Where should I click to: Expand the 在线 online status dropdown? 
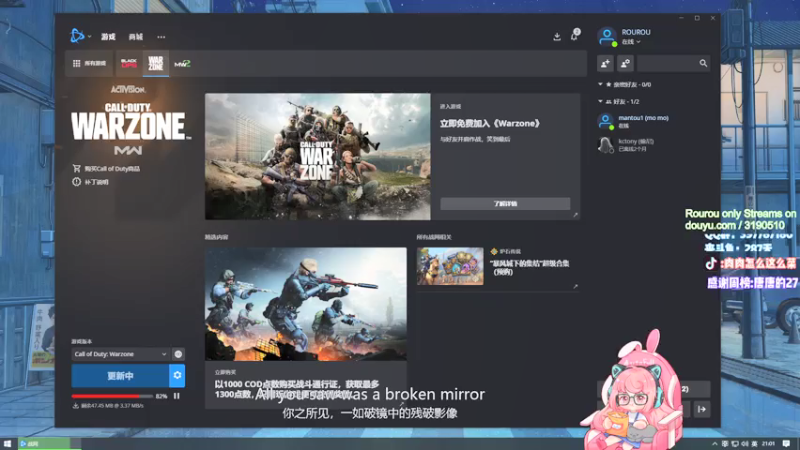[631, 42]
